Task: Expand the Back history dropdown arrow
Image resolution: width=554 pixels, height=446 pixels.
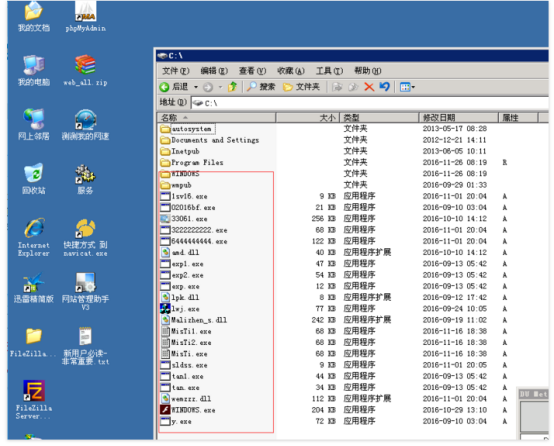Action: click(x=195, y=87)
